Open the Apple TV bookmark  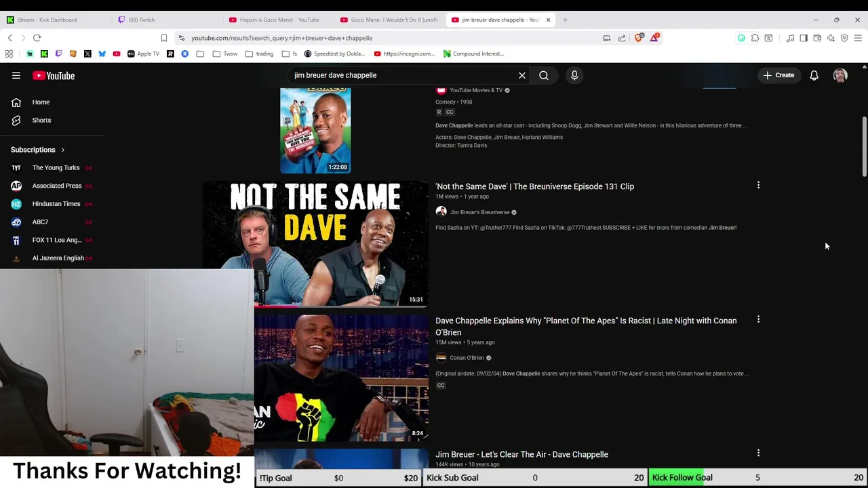click(143, 54)
